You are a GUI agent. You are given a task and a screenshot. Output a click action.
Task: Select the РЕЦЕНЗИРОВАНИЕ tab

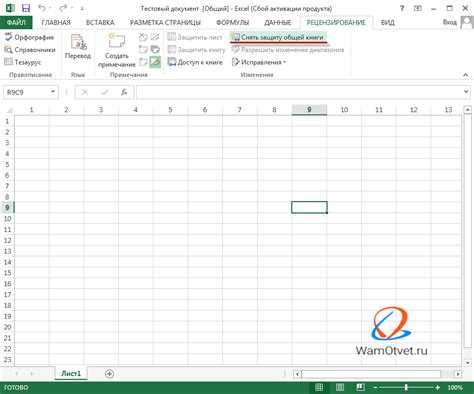tap(336, 22)
